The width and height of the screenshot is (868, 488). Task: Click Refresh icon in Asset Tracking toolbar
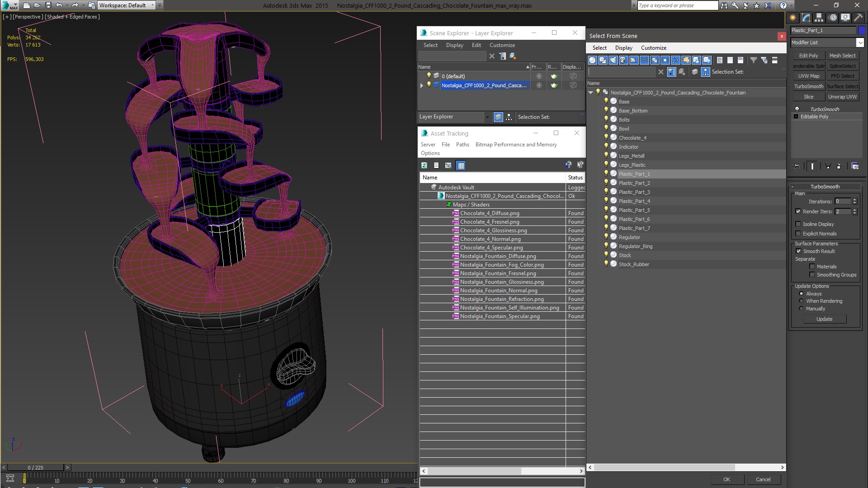tap(424, 165)
